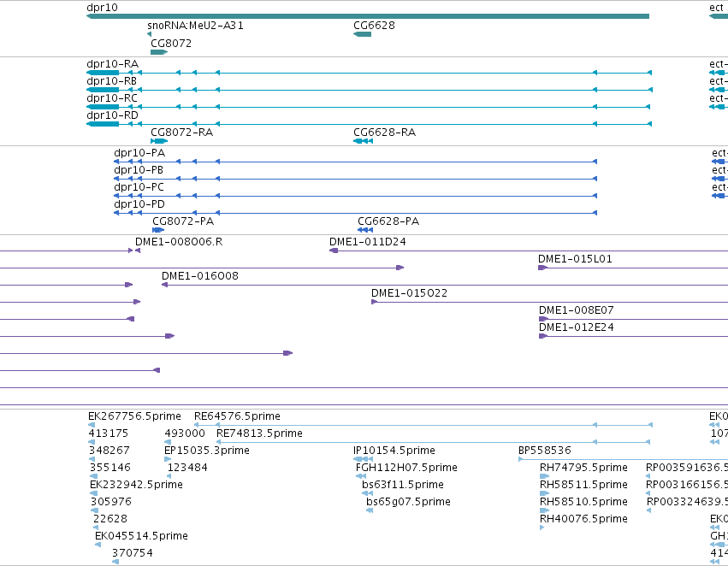Select clone DME1-008O06.R label

(x=179, y=242)
